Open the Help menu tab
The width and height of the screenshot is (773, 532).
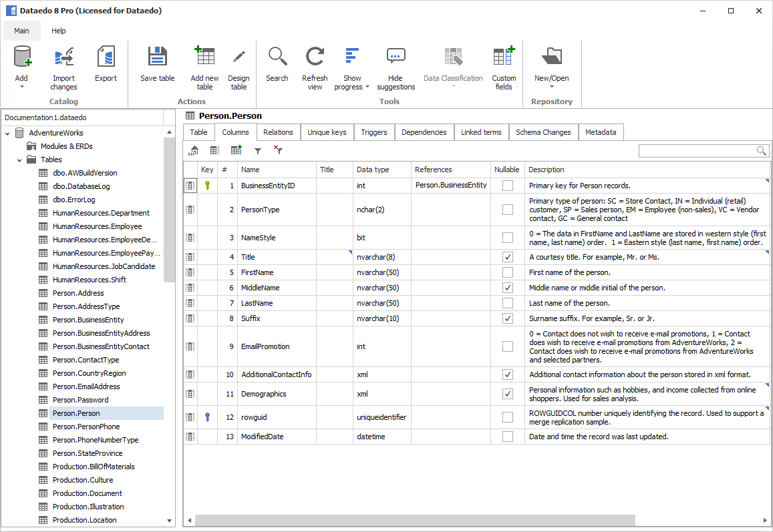[59, 31]
